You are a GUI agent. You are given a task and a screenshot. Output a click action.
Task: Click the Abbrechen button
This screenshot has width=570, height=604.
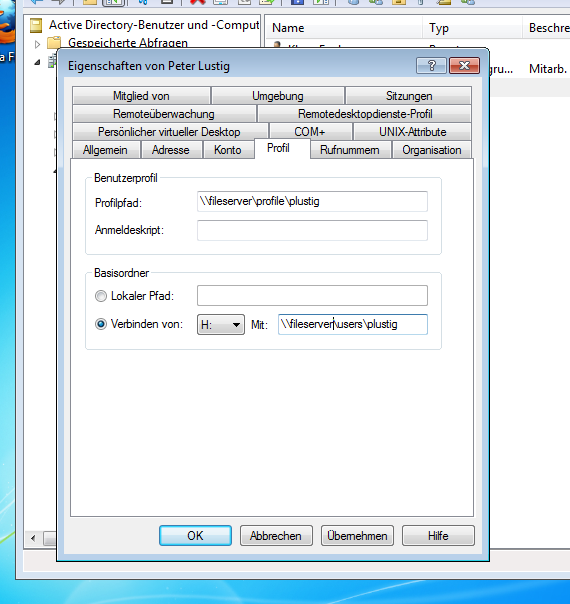click(x=276, y=535)
